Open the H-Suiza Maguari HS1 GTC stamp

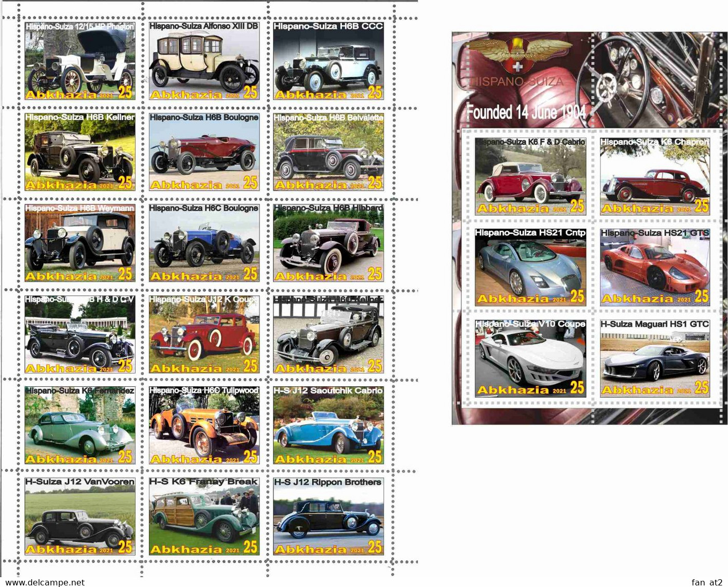coord(655,358)
